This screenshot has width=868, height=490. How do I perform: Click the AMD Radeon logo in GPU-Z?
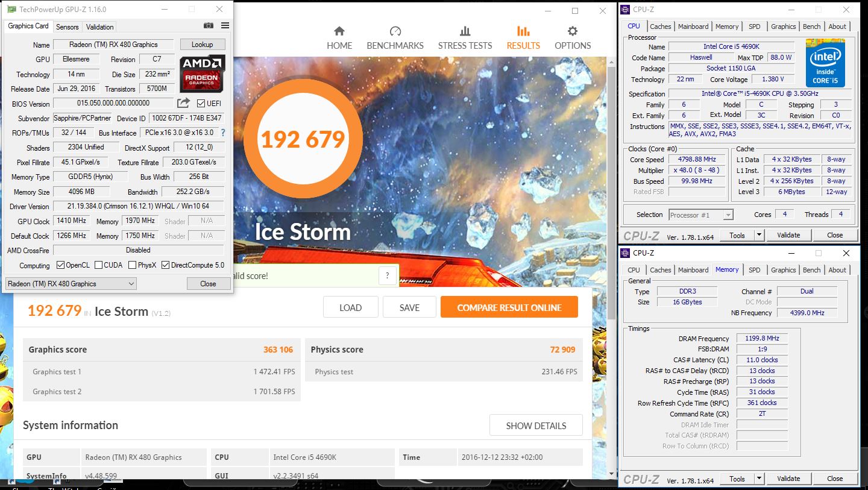tap(203, 74)
